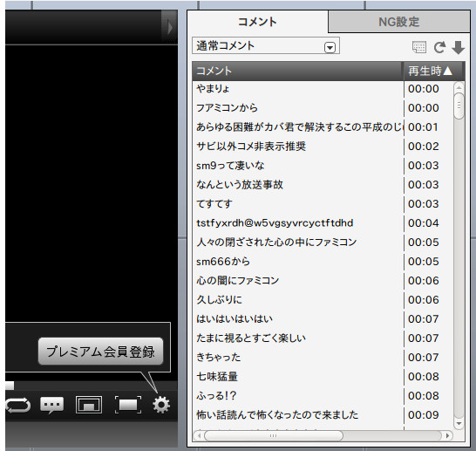The width and height of the screenshot is (476, 451).
Task: Toggle comment display speech bubble icon
Action: (52, 405)
